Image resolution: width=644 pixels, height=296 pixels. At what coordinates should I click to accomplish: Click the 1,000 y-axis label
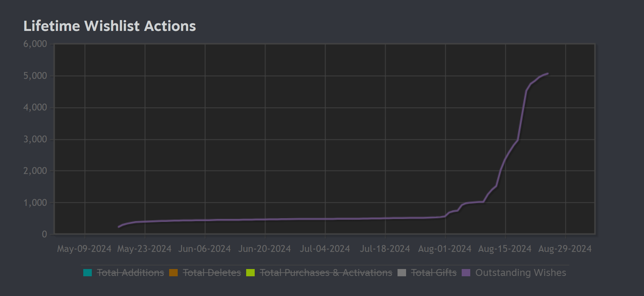pos(35,203)
